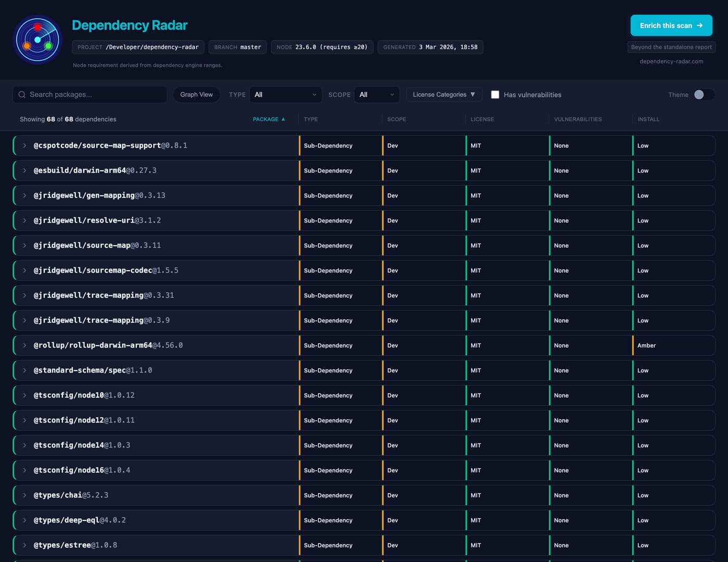Click the Beyond the standalone report link
The image size is (728, 562).
(671, 47)
